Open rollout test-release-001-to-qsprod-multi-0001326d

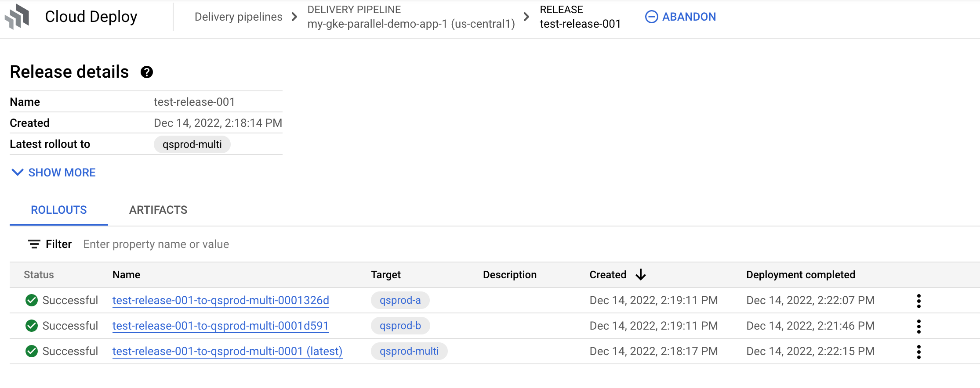click(x=221, y=300)
